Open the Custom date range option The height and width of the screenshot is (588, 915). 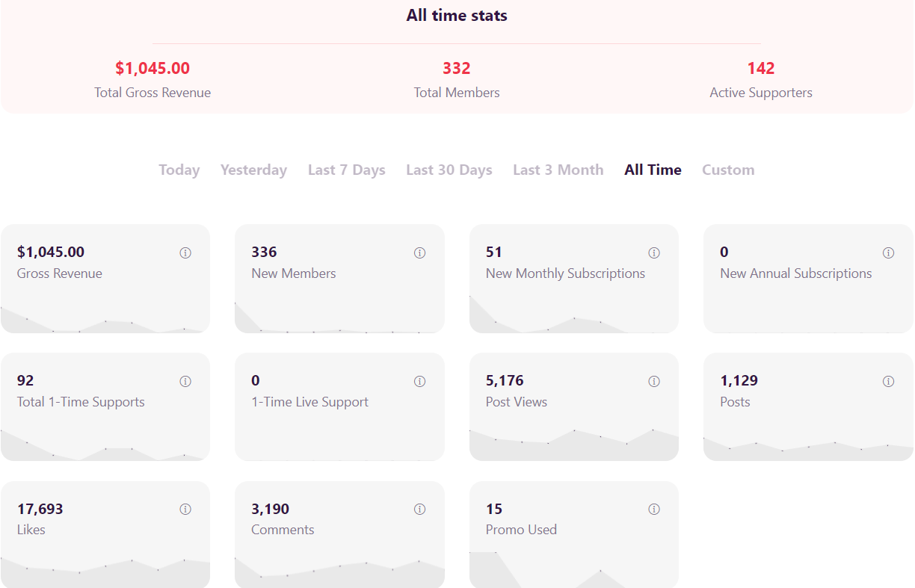point(728,170)
